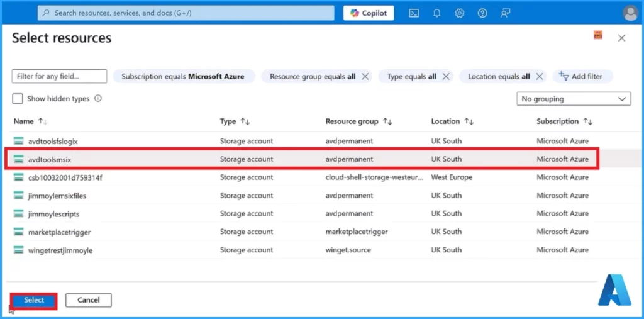Click winget.source resource group cell

click(348, 250)
